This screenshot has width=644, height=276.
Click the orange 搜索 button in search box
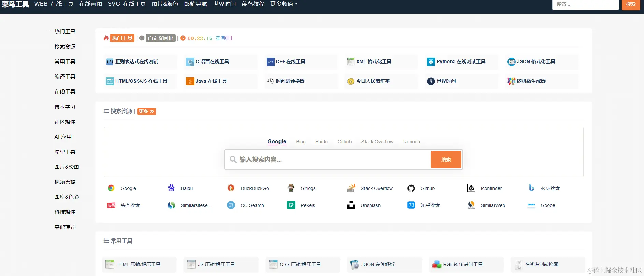tap(446, 160)
